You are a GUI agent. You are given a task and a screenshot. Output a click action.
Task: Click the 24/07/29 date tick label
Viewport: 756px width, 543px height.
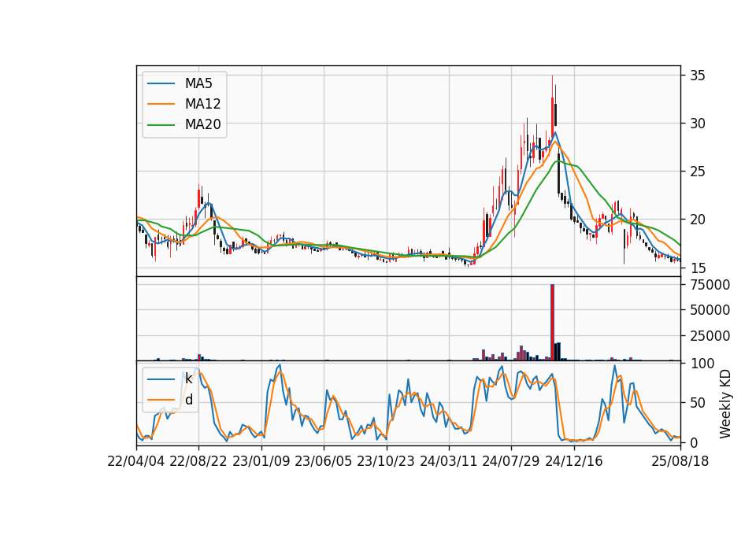[x=511, y=461]
